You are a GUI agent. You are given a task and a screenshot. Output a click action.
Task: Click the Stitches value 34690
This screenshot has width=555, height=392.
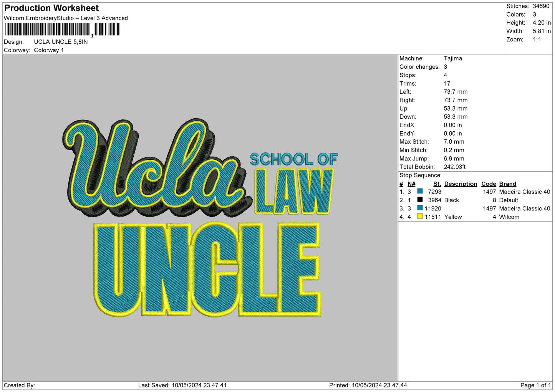click(541, 6)
